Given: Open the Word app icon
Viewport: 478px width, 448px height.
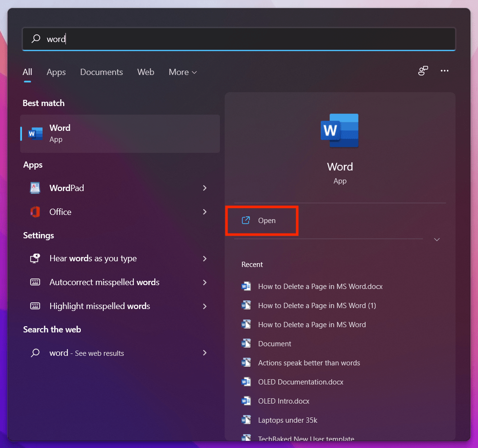Looking at the screenshot, I should pos(34,133).
